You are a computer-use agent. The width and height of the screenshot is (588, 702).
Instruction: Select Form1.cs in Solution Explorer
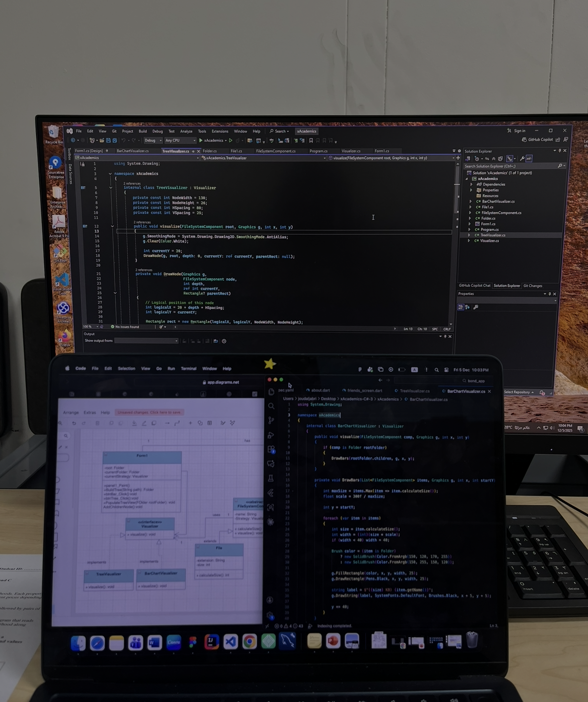click(x=488, y=224)
